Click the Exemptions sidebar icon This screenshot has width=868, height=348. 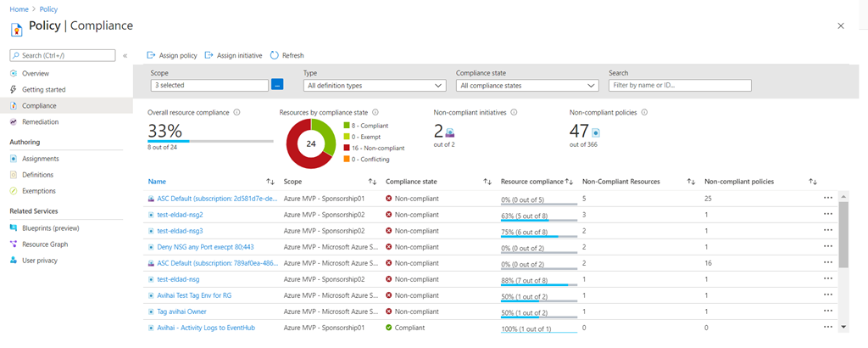point(14,191)
